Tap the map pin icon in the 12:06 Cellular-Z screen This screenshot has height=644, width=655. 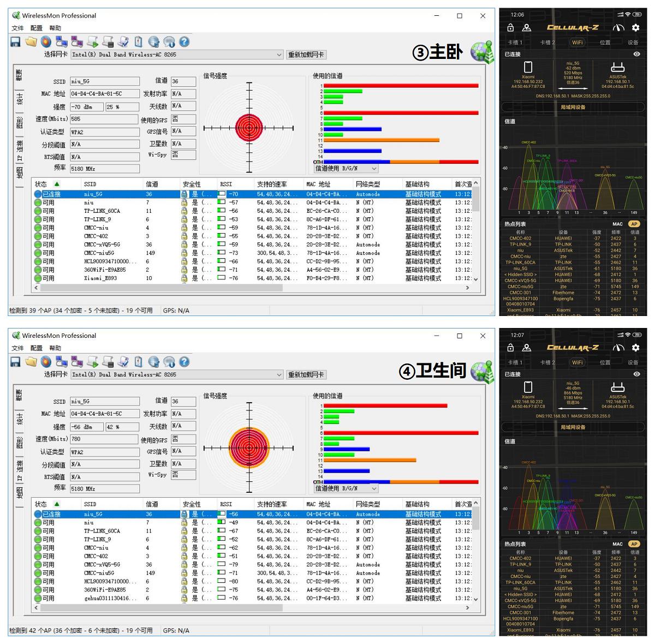coord(527,28)
